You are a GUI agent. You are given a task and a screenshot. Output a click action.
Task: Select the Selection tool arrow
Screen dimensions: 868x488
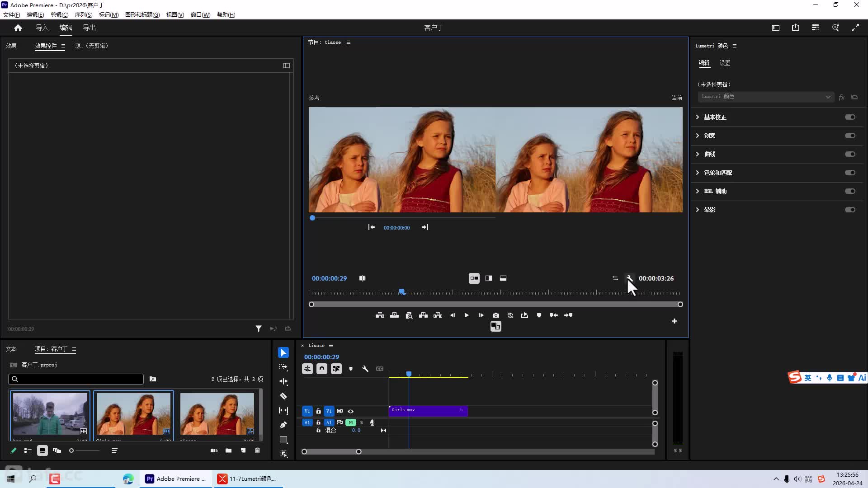point(283,352)
